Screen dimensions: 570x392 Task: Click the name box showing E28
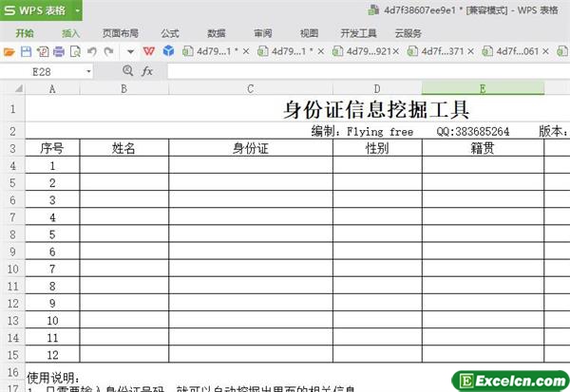tap(42, 72)
